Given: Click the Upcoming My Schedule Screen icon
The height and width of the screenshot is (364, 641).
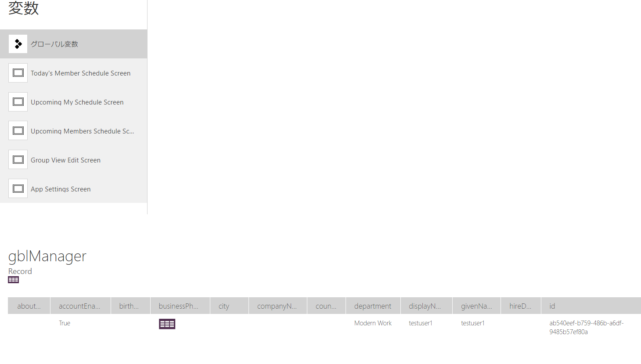Looking at the screenshot, I should coord(18,102).
